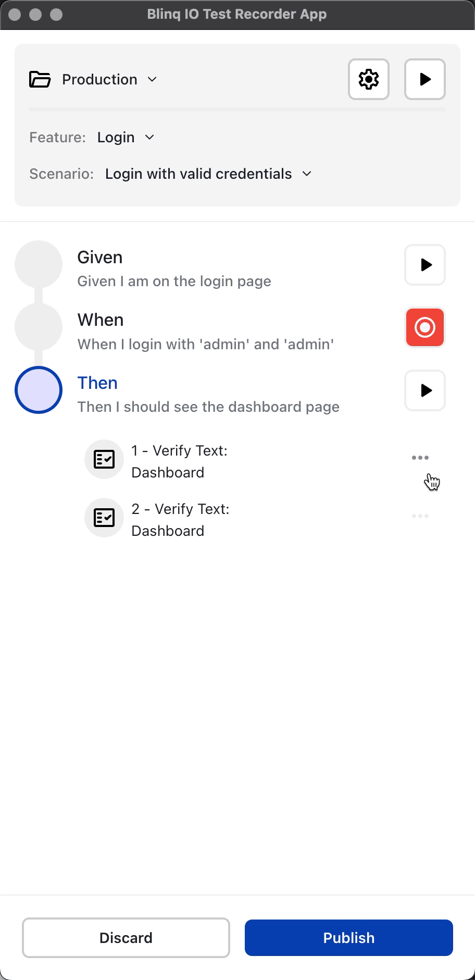This screenshot has height=980, width=475.
Task: Expand the Scenario dropdown chevron
Action: coord(307,174)
